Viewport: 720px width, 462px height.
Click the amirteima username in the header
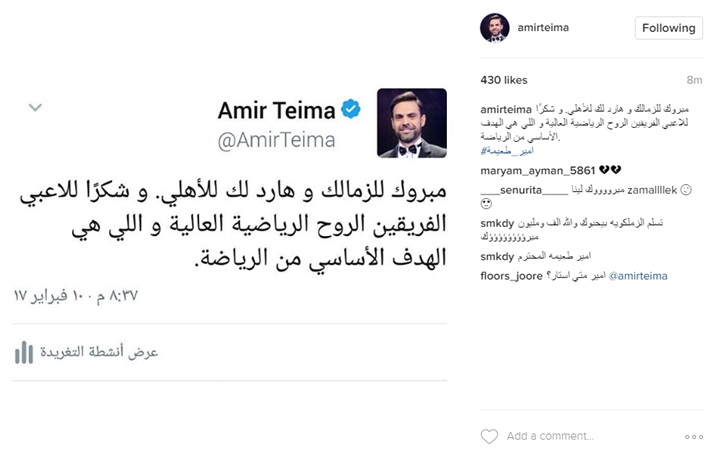543,28
